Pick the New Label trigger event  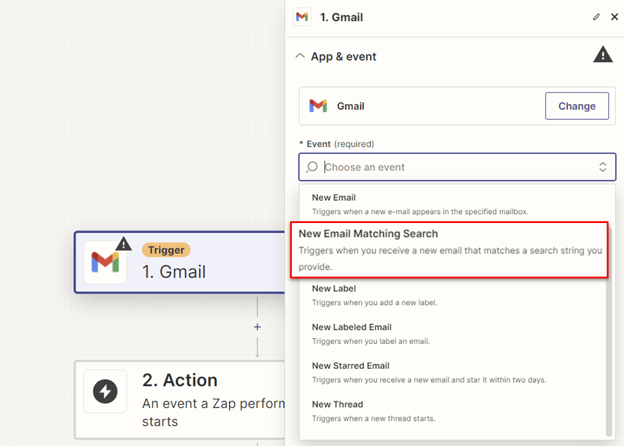coord(334,289)
